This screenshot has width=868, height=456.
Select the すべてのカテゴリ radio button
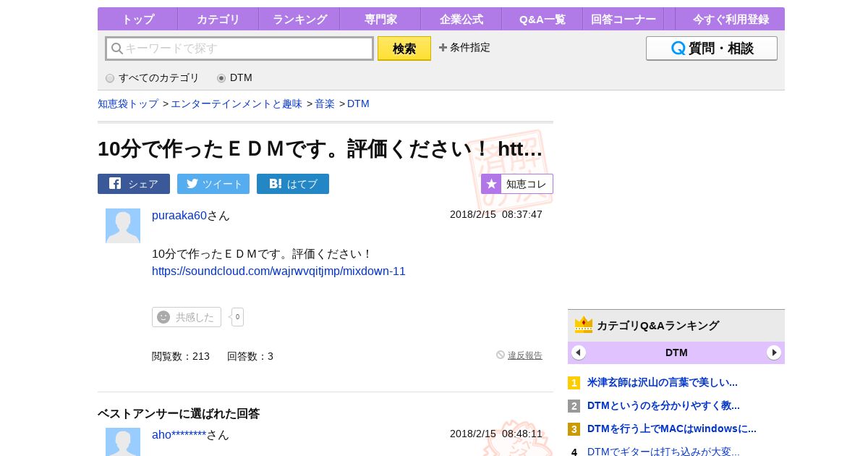(x=110, y=78)
